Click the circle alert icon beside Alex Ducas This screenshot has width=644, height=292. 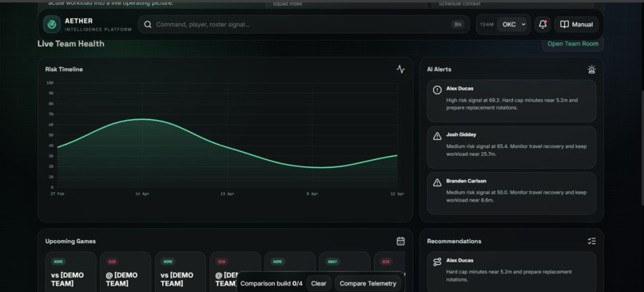(437, 90)
